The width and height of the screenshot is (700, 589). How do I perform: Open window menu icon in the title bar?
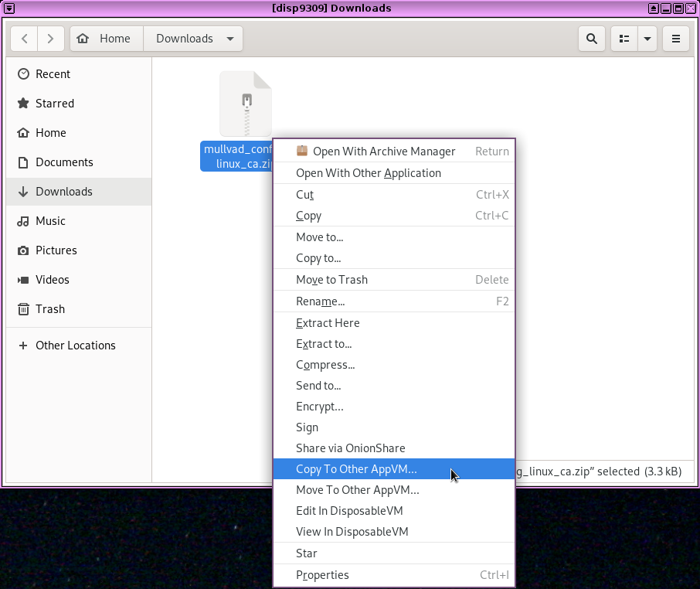9,8
